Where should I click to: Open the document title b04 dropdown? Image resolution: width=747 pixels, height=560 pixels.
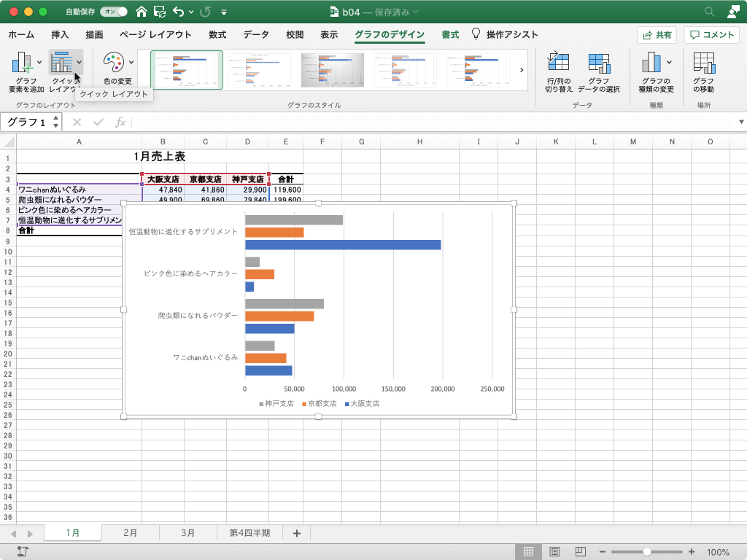click(415, 12)
